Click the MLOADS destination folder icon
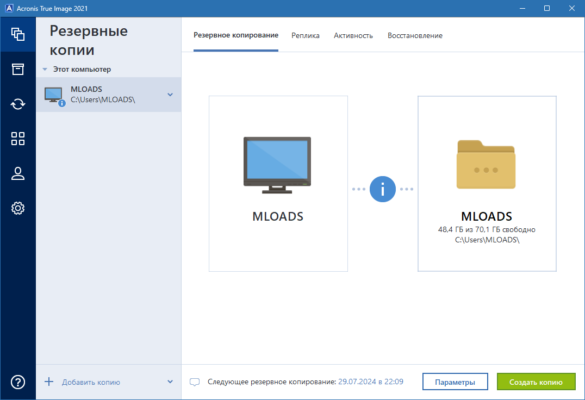Viewport: 585px width, 400px height. pos(486,164)
